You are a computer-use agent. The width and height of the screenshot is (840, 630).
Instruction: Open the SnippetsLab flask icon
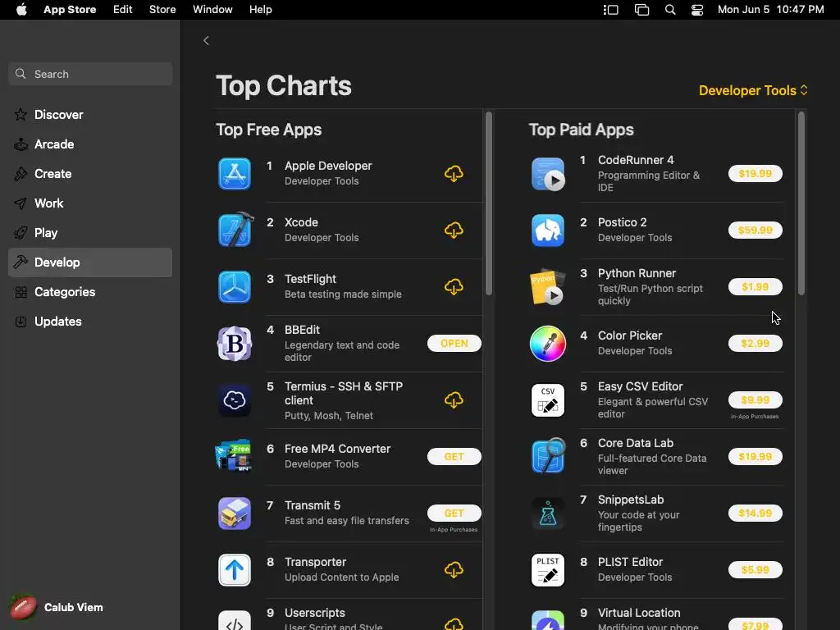(547, 514)
